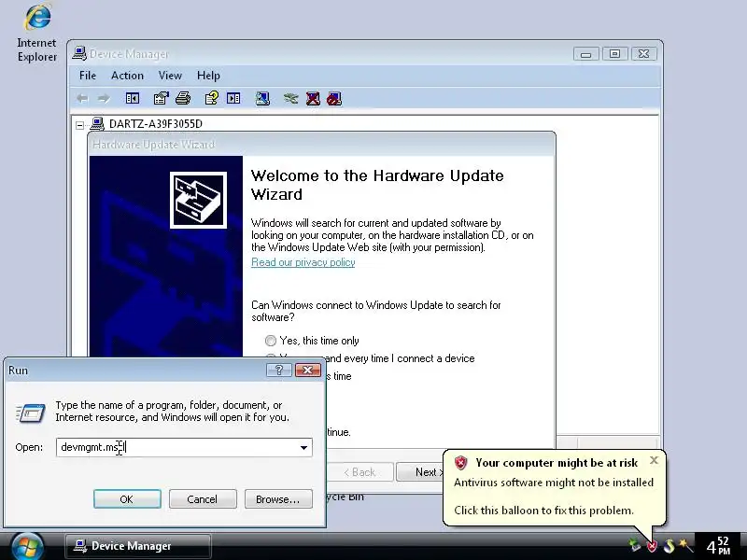Open the 'Read our privacy policy' link
Screen dimensions: 747x560
click(303, 262)
